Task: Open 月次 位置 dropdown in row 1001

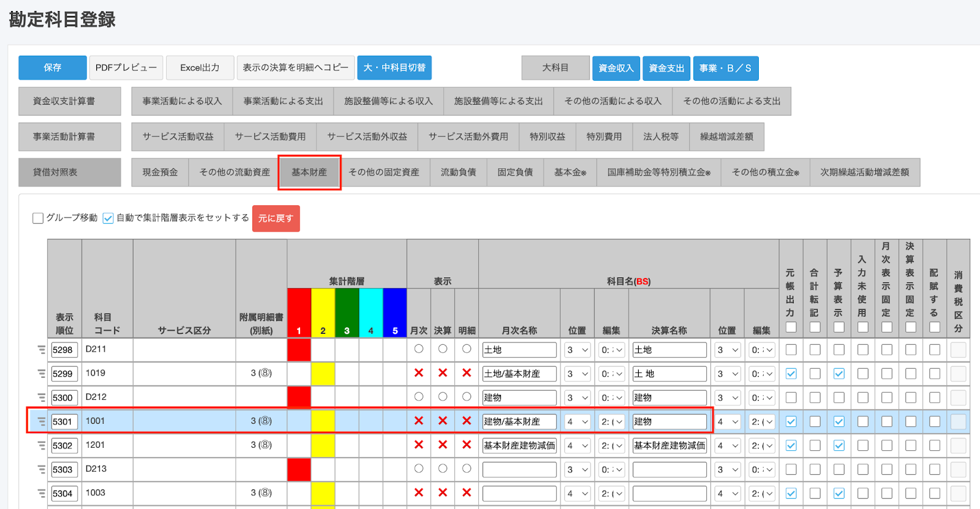Action: tap(577, 421)
